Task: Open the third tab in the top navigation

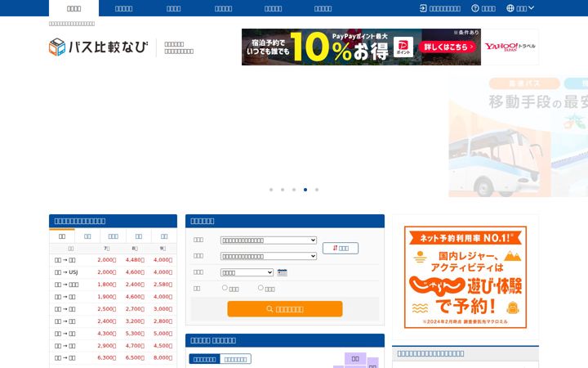Action: pos(174,8)
